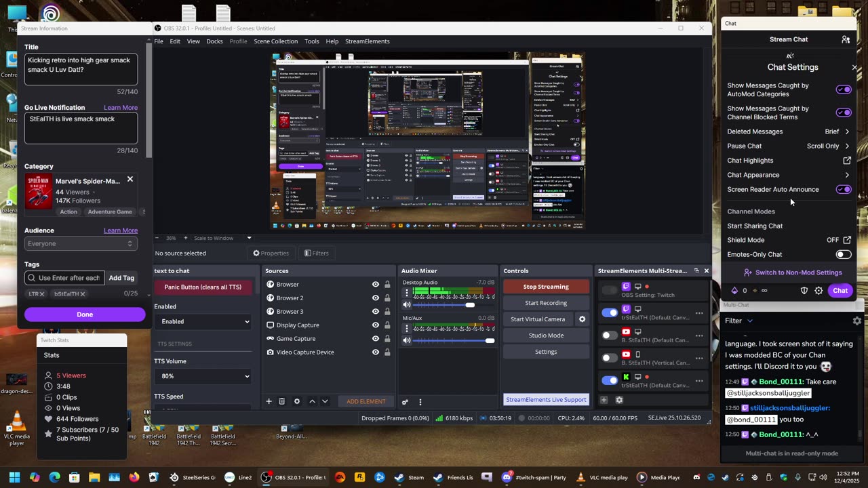Screen dimensions: 868x488
Task: Open the Scene Collection menu
Action: click(275, 41)
